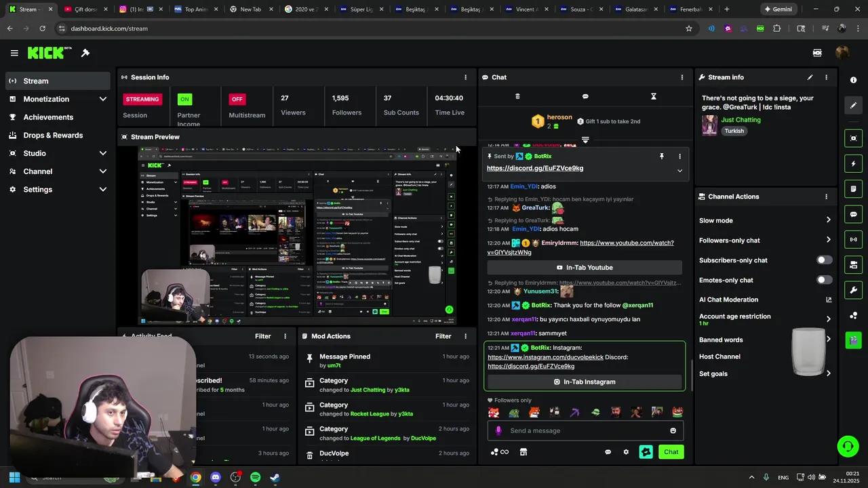Open Slow mode options arrow

click(x=828, y=220)
